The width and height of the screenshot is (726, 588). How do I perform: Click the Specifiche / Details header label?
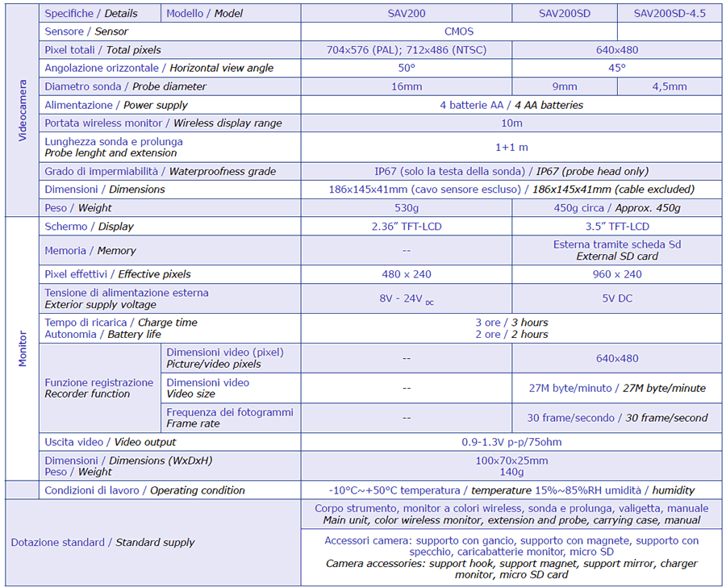pyautogui.click(x=90, y=14)
